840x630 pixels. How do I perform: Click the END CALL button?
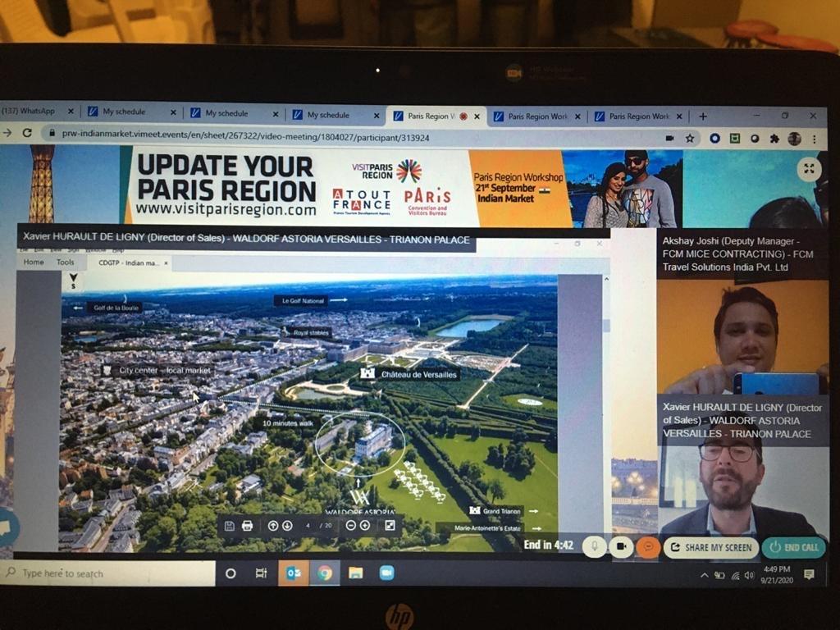pyautogui.click(x=794, y=547)
